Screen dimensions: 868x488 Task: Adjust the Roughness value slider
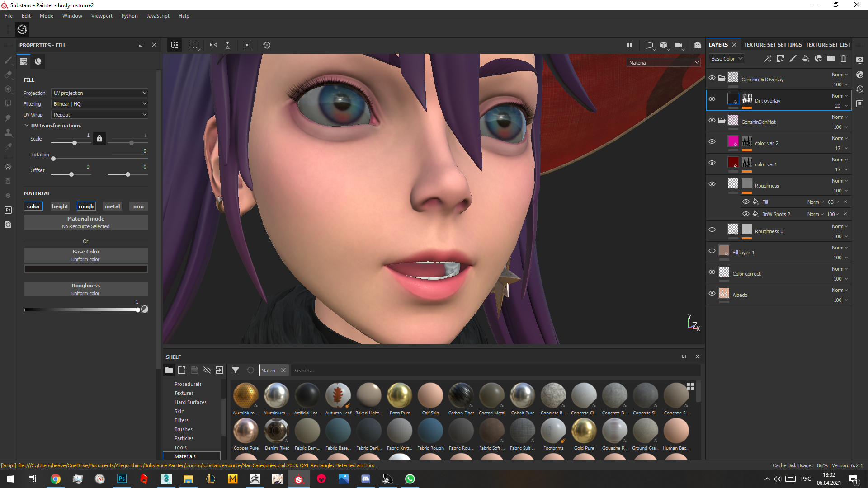(x=81, y=310)
